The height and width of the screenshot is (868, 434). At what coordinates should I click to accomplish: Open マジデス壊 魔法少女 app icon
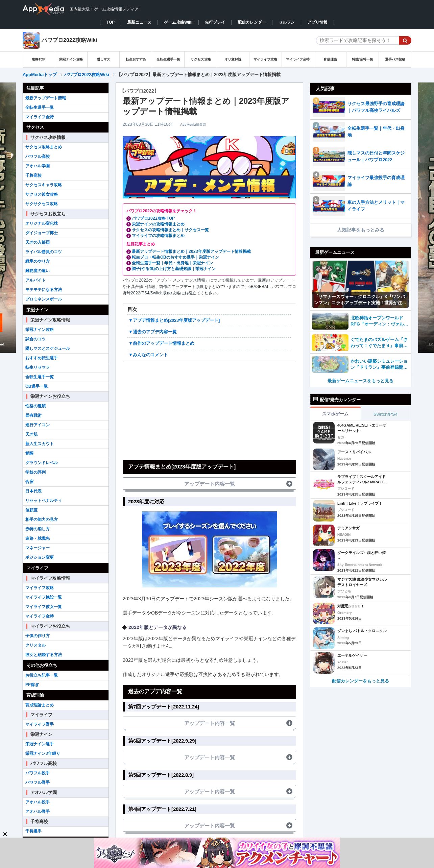pyautogui.click(x=324, y=587)
